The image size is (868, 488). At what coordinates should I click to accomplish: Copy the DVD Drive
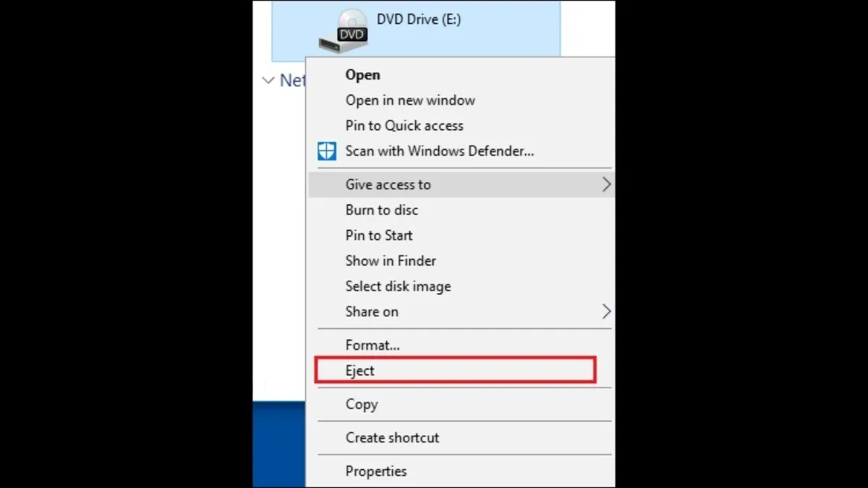(362, 404)
